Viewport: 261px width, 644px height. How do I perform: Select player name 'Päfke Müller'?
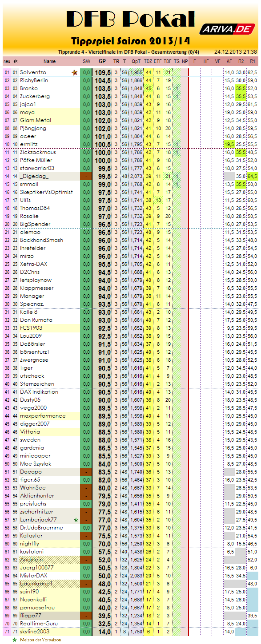pos(36,160)
